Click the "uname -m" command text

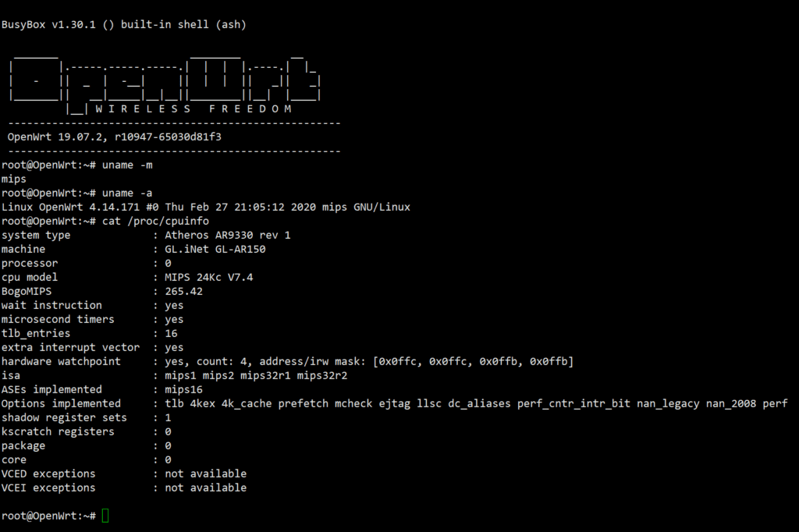tap(127, 165)
